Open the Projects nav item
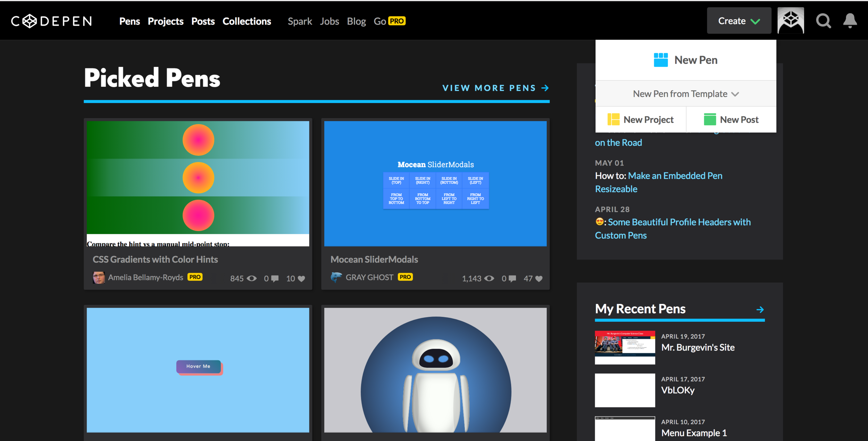This screenshot has height=441, width=868. pos(165,21)
